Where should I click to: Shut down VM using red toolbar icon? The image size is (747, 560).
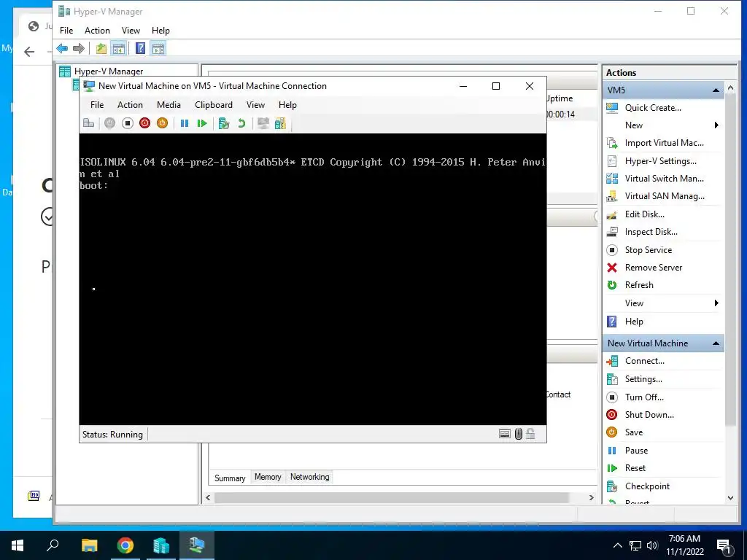click(145, 123)
